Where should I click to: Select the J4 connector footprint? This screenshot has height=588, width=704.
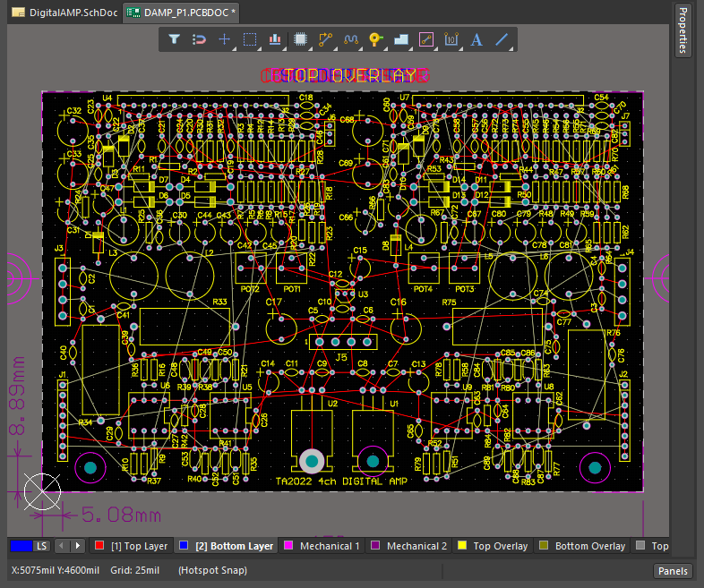[622, 292]
